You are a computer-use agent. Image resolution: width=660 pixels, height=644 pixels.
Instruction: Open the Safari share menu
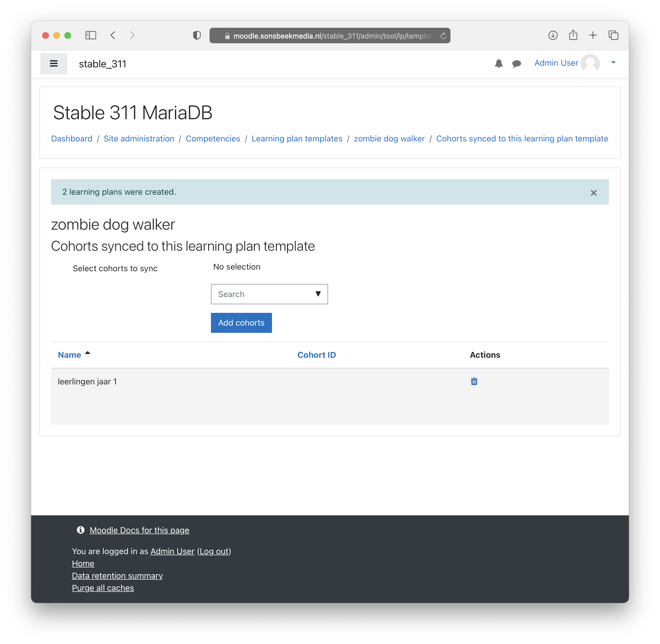[573, 35]
